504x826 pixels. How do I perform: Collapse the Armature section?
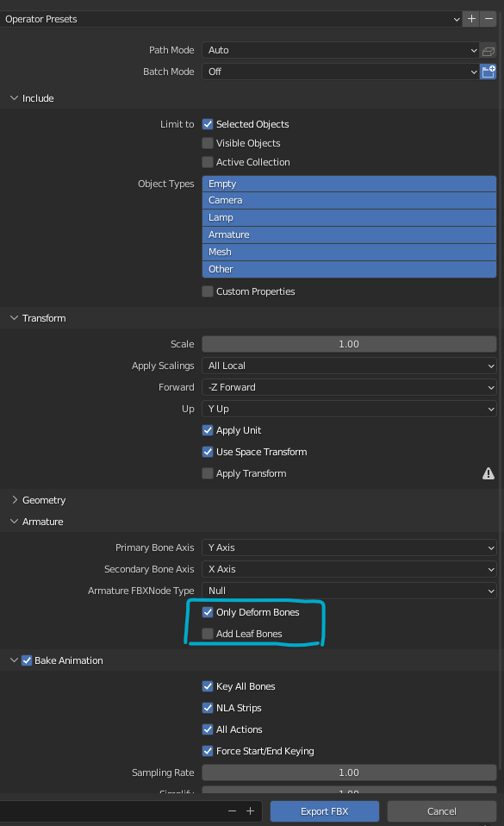click(39, 521)
